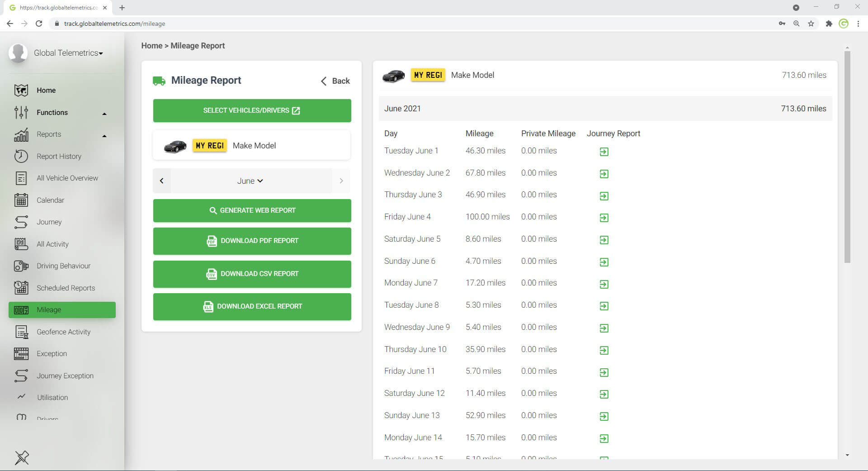The height and width of the screenshot is (471, 868).
Task: Open Geofence Activity in sidebar
Action: click(x=63, y=332)
